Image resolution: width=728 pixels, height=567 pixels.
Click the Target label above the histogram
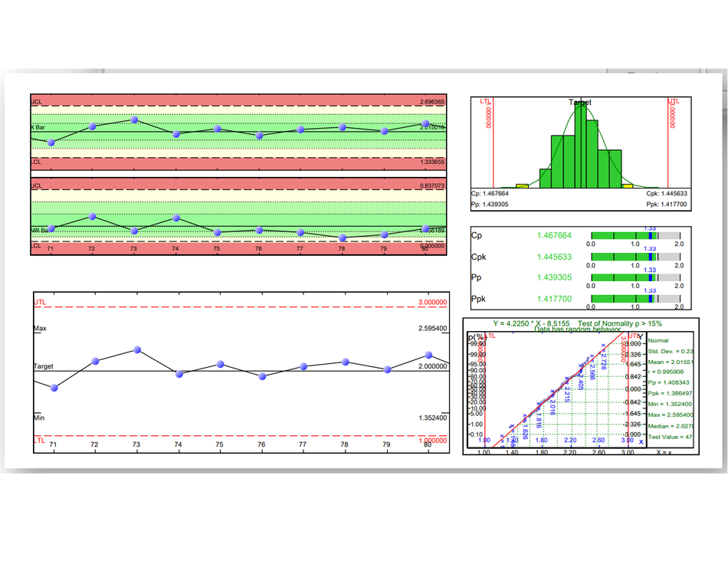tap(580, 102)
